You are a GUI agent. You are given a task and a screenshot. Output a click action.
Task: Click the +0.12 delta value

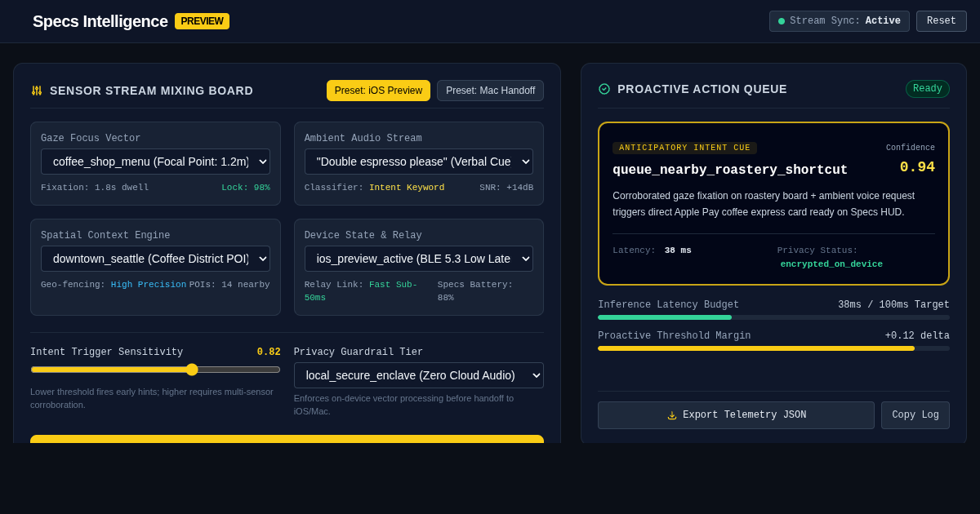tap(917, 336)
